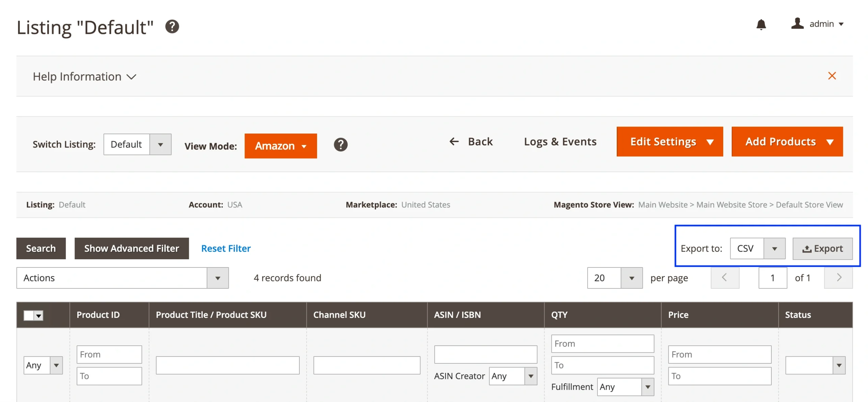Click the notification bell icon
Image resolution: width=868 pixels, height=402 pixels.
coord(761,24)
